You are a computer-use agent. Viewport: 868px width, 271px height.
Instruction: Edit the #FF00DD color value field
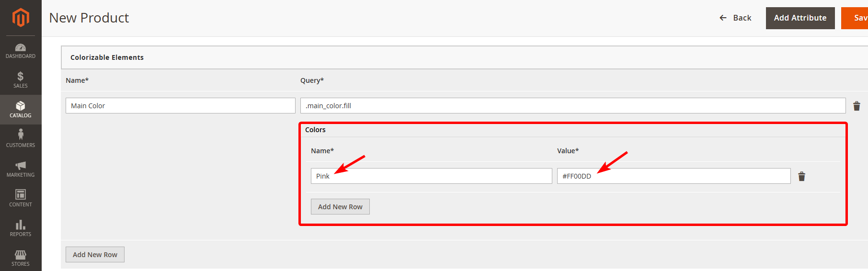[x=673, y=176]
